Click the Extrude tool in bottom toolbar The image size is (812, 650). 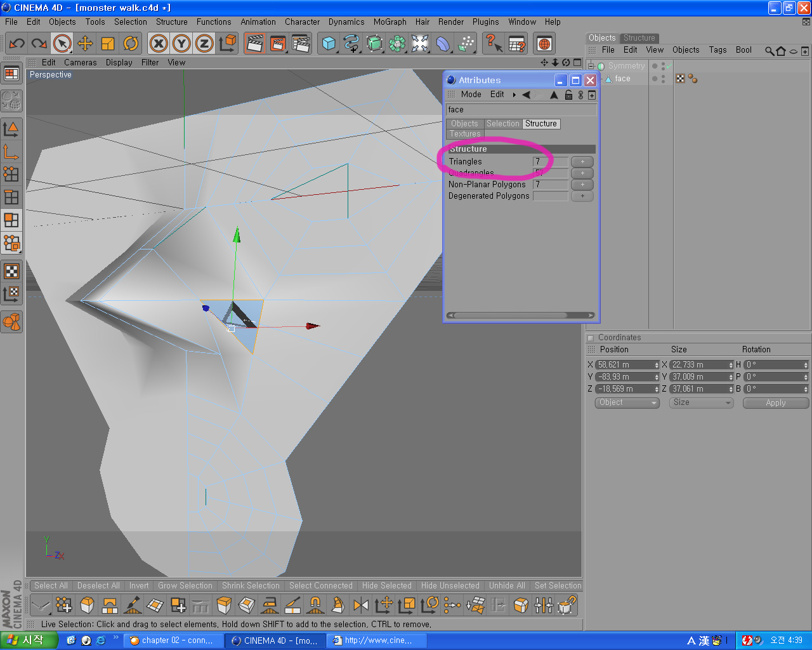point(224,605)
